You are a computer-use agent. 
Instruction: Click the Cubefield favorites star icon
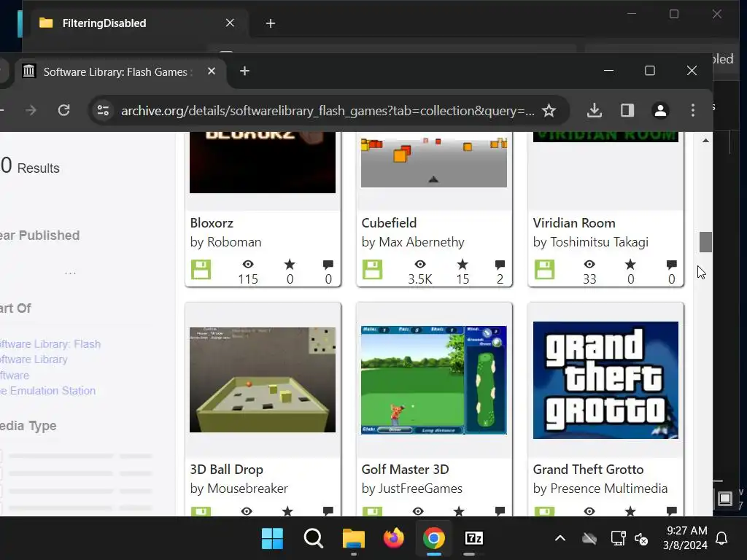[462, 264]
